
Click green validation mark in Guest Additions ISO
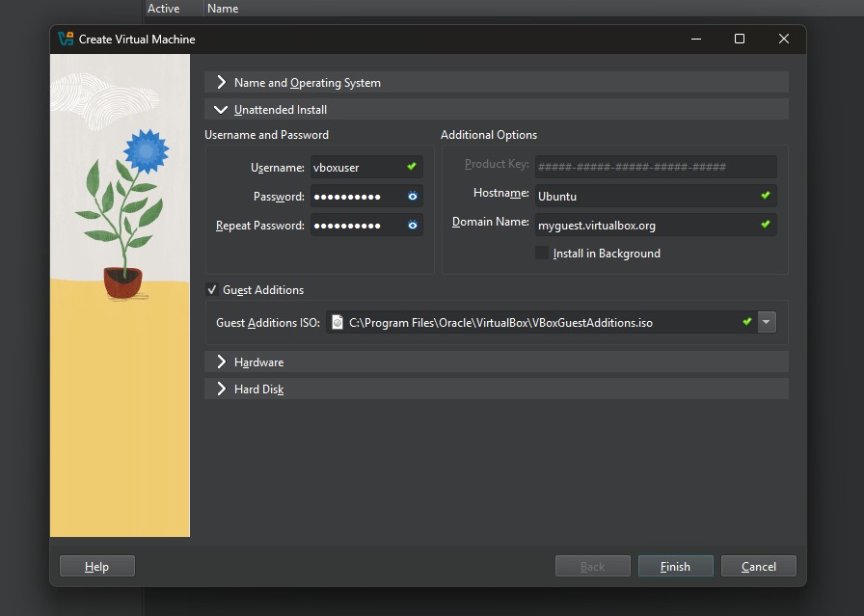tap(746, 322)
